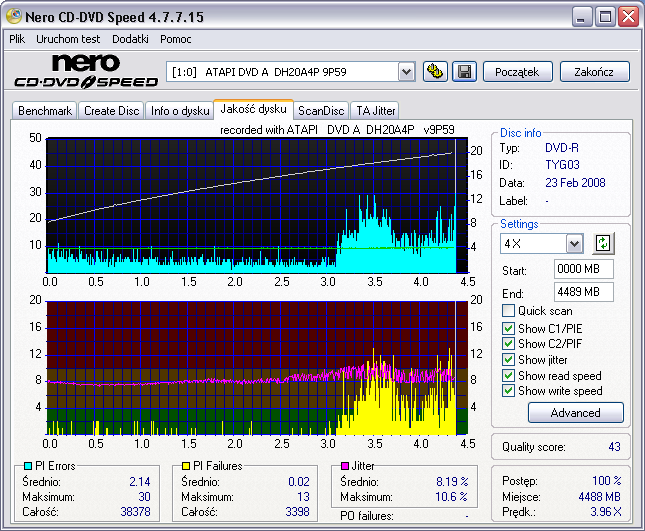645x531 pixels.
Task: Click the yellow PI Failures legend swatch
Action: click(x=186, y=466)
